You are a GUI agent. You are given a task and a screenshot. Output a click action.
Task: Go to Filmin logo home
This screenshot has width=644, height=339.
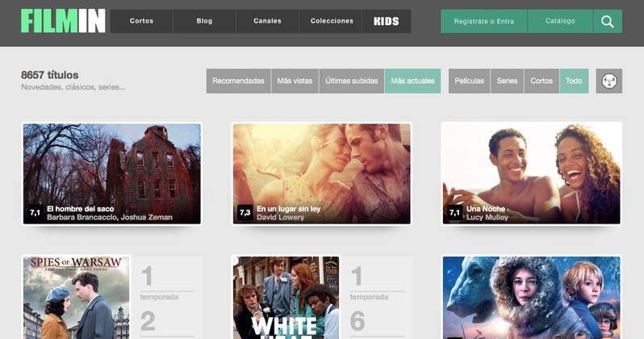(x=63, y=21)
